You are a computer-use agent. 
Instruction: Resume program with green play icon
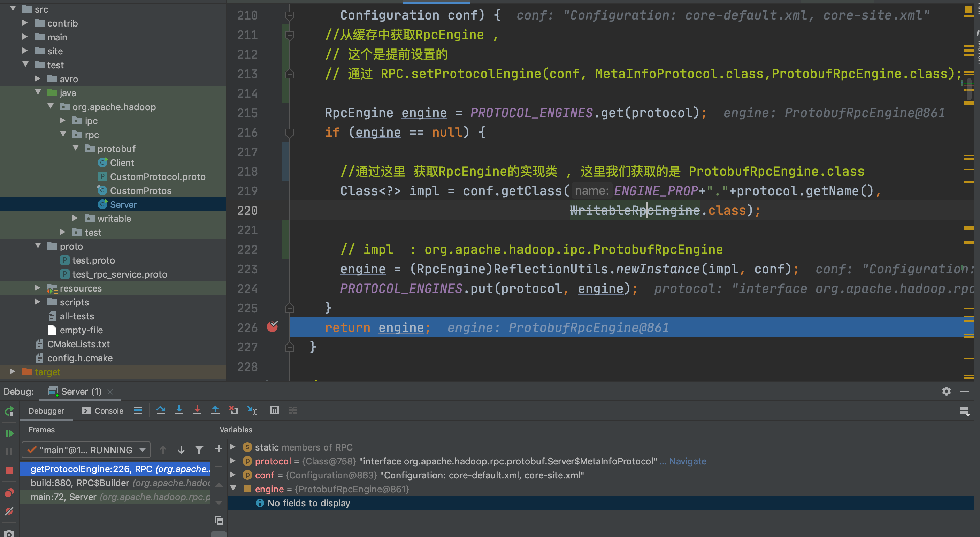click(9, 433)
